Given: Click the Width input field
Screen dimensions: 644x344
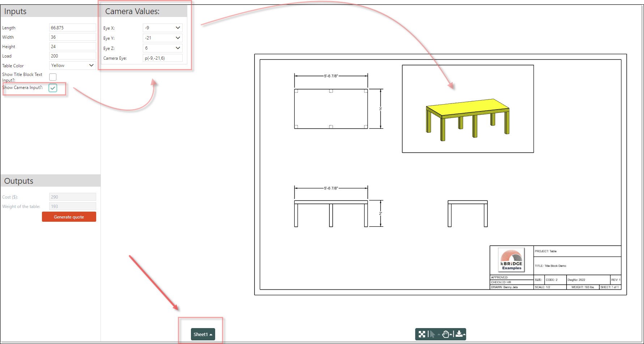Looking at the screenshot, I should click(x=72, y=37).
